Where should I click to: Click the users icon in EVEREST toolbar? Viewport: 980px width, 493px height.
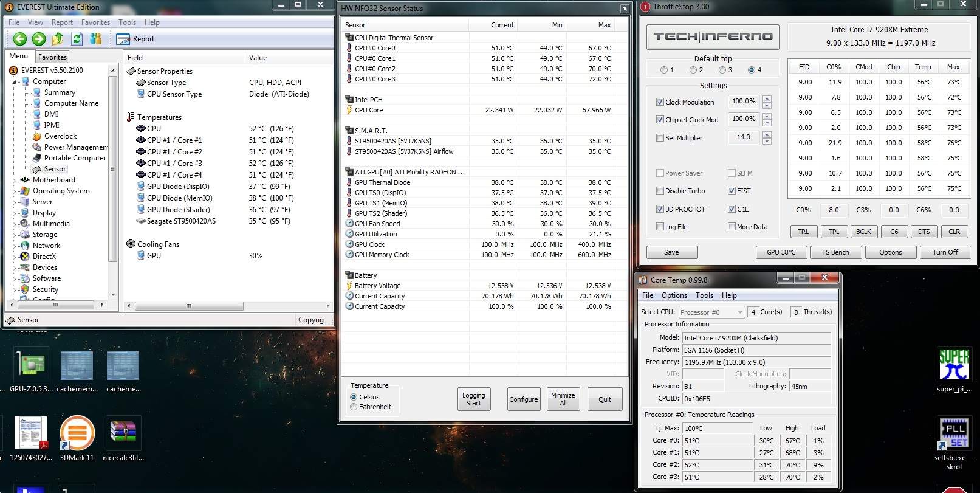point(95,39)
